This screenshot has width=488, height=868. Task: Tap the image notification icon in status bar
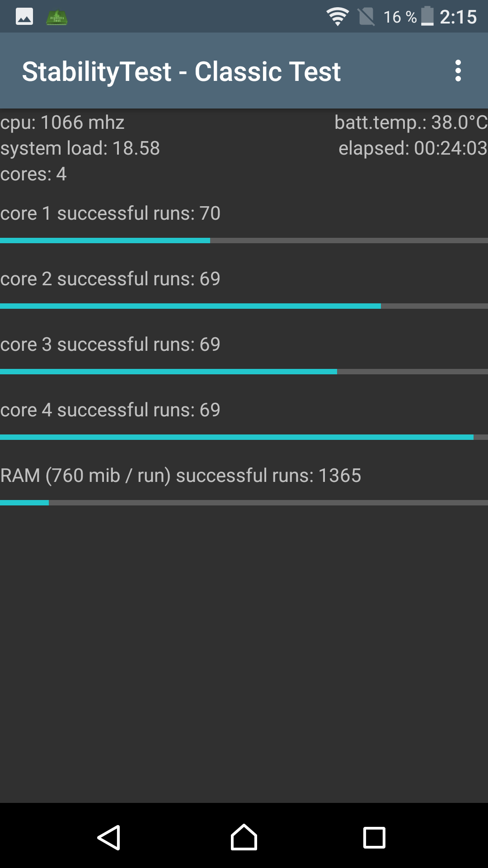(x=24, y=17)
